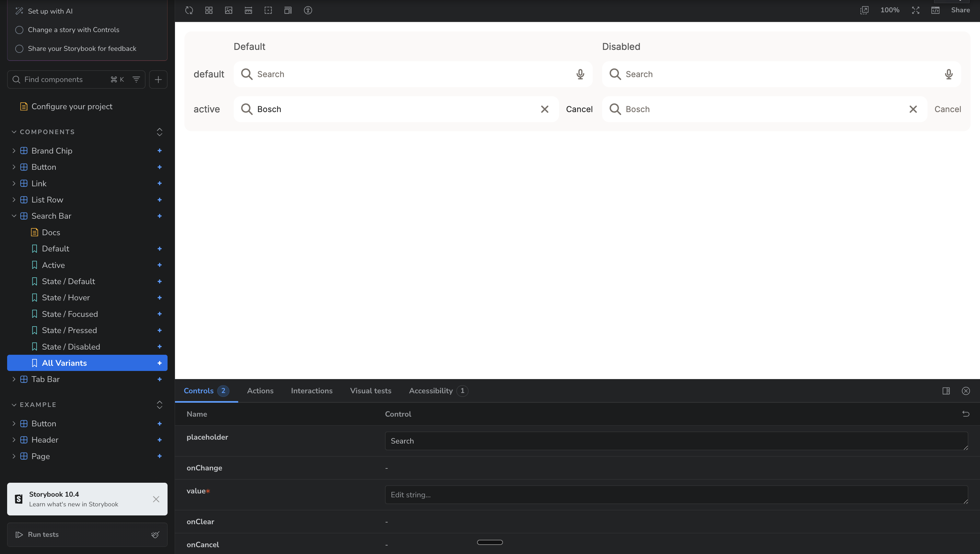Screen dimensions: 980x554
Task: Open the 100% zoom level control
Action: pos(890,10)
